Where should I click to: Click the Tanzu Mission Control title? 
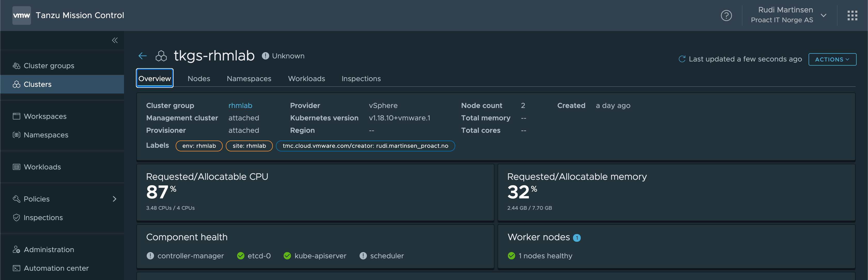[x=80, y=15]
